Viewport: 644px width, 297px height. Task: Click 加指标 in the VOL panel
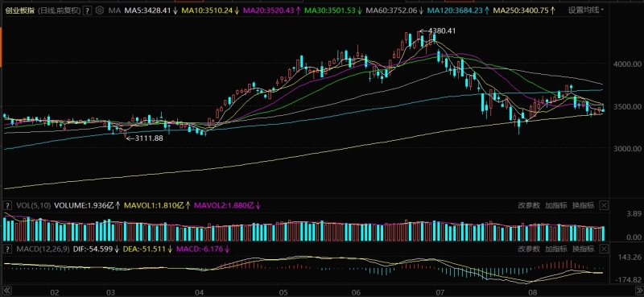556,205
